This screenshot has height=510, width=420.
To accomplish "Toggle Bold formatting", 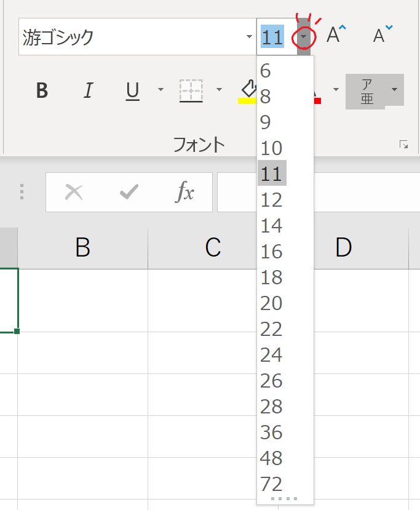I will [x=42, y=90].
